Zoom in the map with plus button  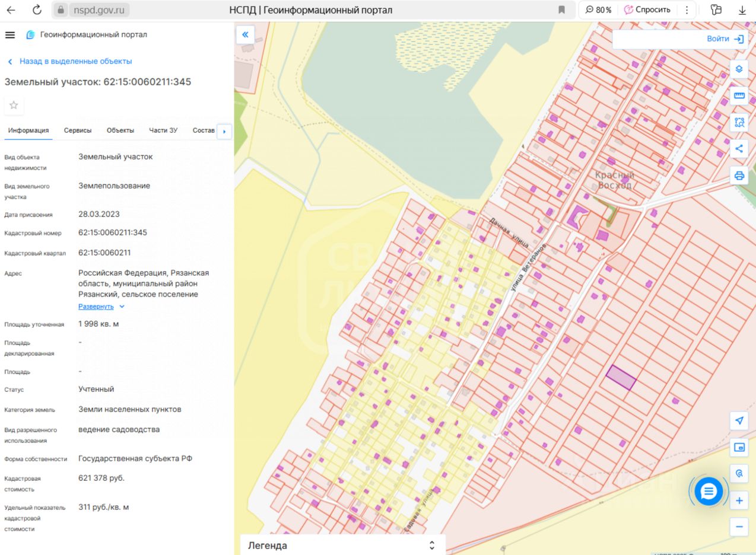(739, 500)
